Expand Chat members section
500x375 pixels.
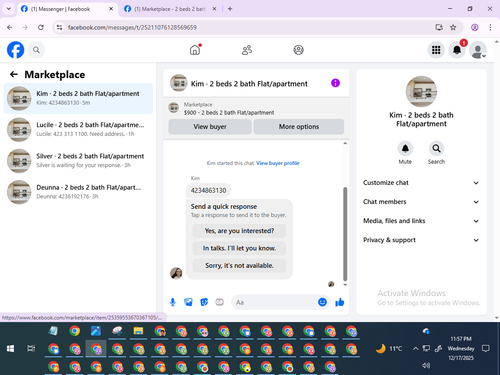click(x=421, y=202)
